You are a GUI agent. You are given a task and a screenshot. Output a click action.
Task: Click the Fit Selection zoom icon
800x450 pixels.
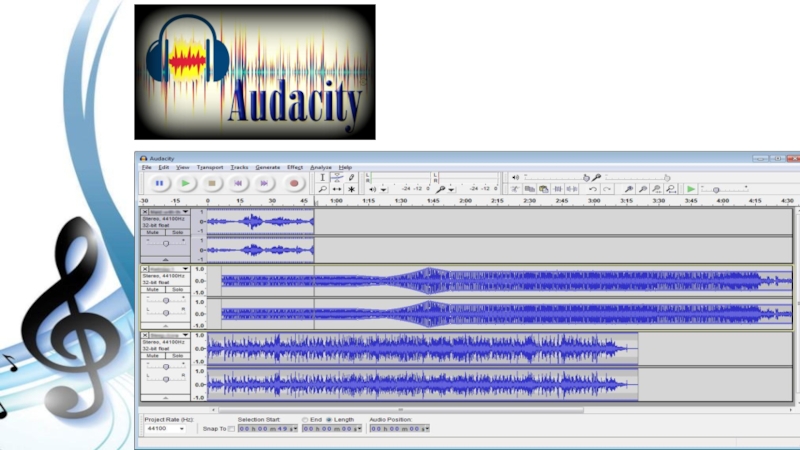[x=657, y=189]
